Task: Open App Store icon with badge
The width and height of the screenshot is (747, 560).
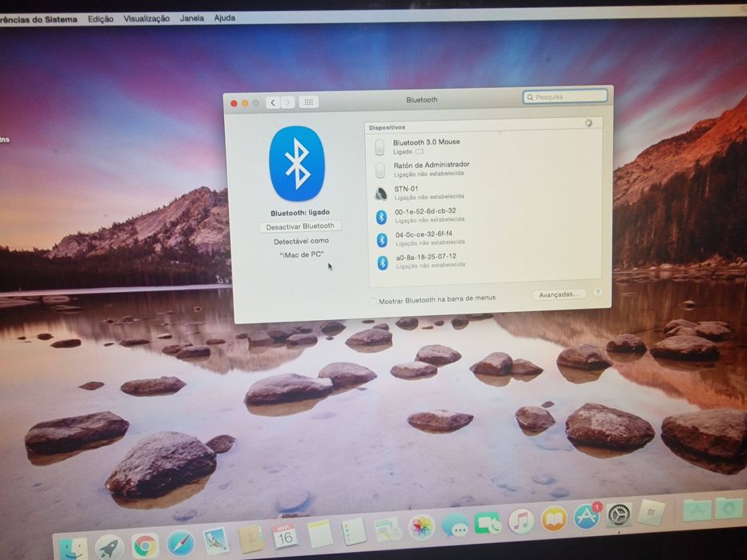Action: coord(587,516)
